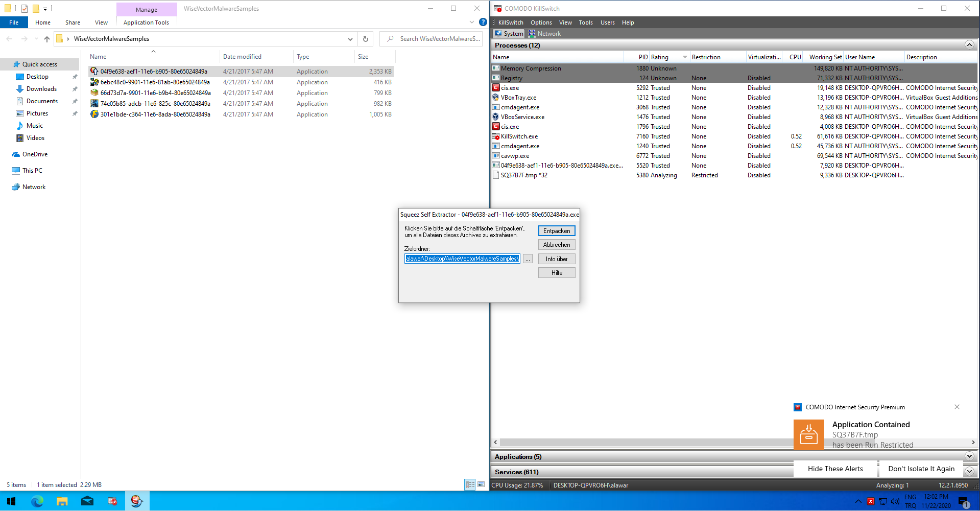The width and height of the screenshot is (980, 511).
Task: Click the Abbrechen button
Action: click(557, 245)
